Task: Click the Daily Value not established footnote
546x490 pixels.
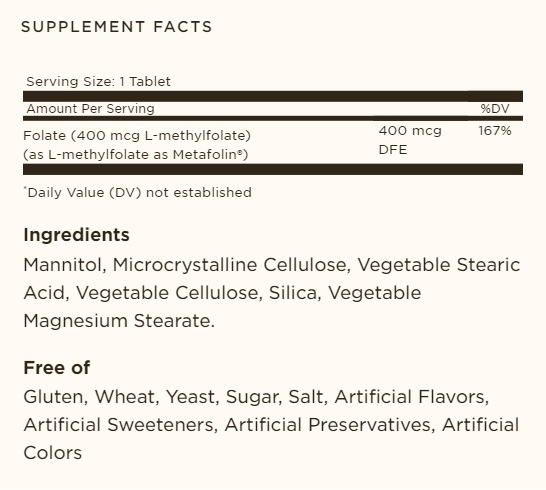Action: tap(138, 192)
